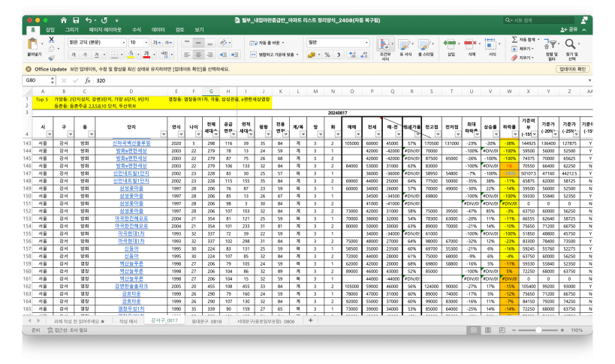Switch to sheet tab 동대문구_0818
Viewport: 615px width, 364px height.
pos(207,321)
